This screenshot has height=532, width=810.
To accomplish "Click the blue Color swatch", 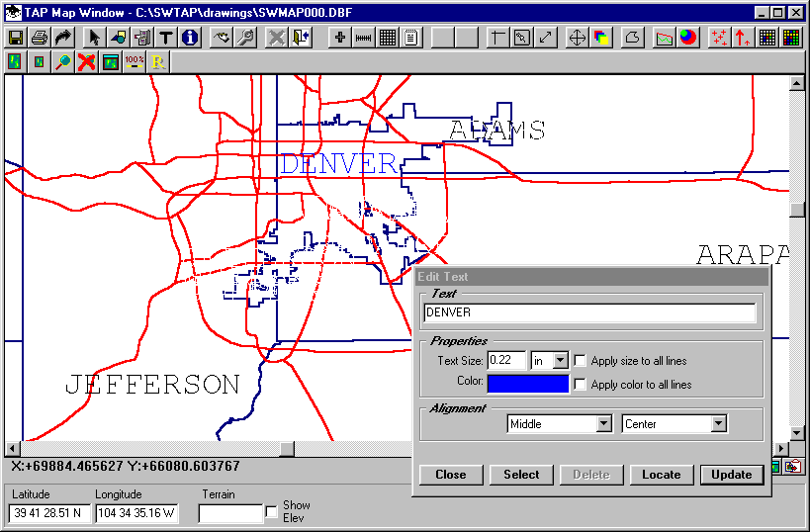I will pyautogui.click(x=528, y=385).
